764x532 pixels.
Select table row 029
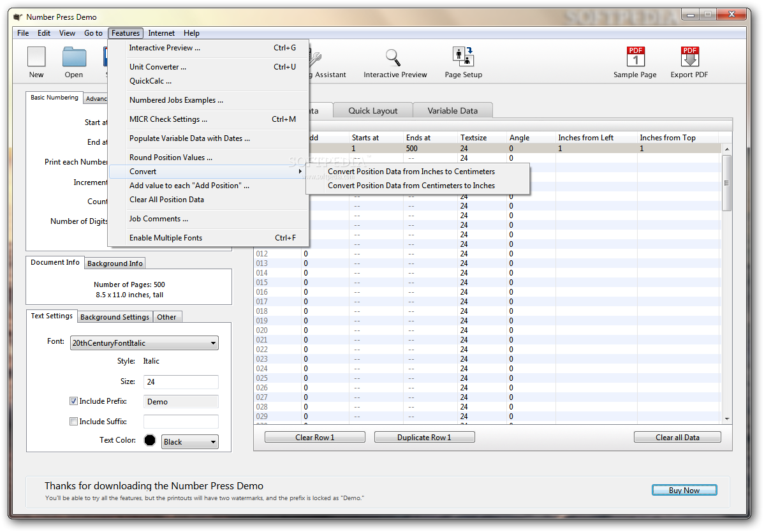tap(487, 417)
